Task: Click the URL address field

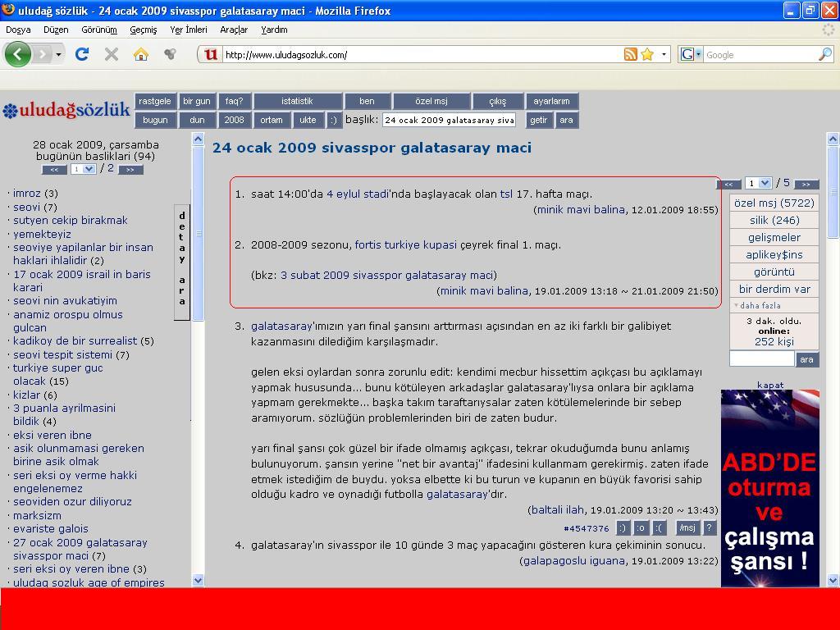Action: click(421, 55)
